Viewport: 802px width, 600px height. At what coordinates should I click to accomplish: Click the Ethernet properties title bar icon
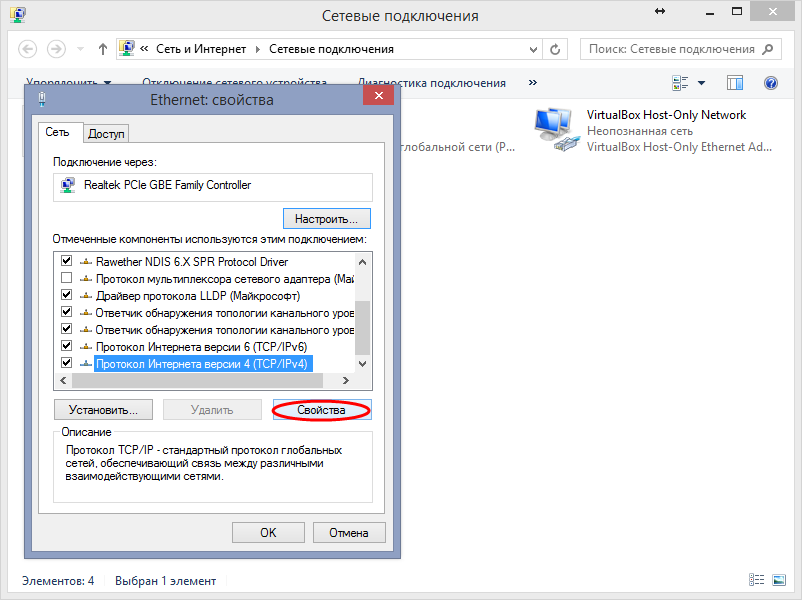point(42,99)
